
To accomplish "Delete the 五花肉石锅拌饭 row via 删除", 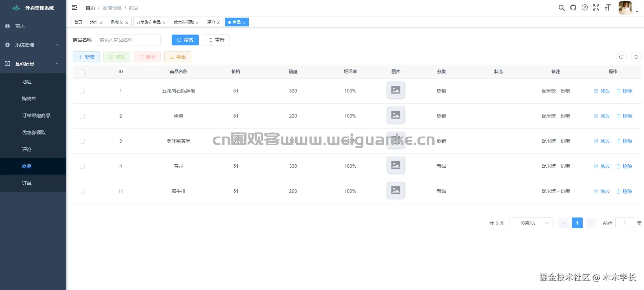I will tap(624, 91).
